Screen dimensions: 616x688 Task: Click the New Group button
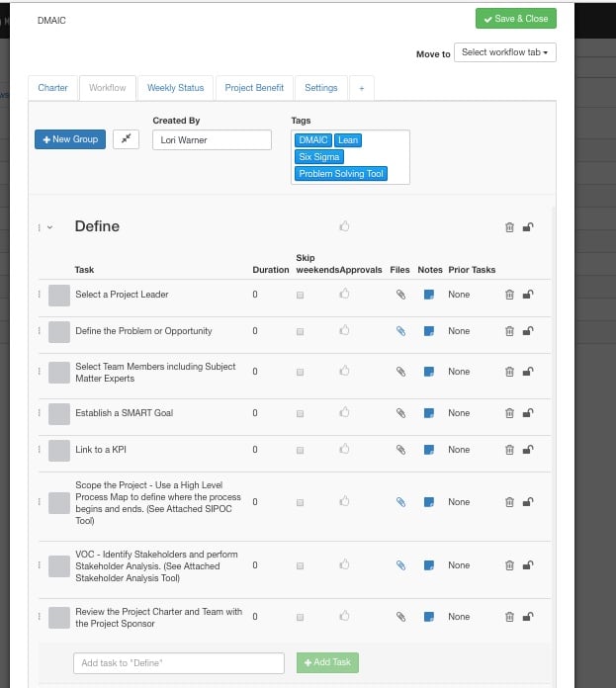click(70, 139)
